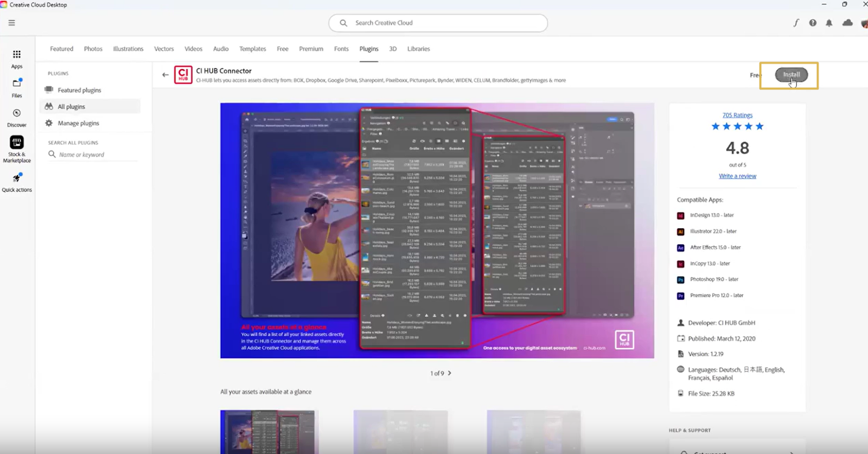Click 'Developer: CI HUB GmbH' text

pos(722,323)
